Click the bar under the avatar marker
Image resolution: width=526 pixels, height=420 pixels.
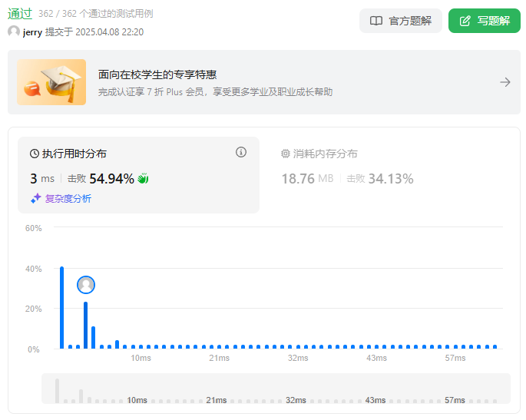(85, 326)
